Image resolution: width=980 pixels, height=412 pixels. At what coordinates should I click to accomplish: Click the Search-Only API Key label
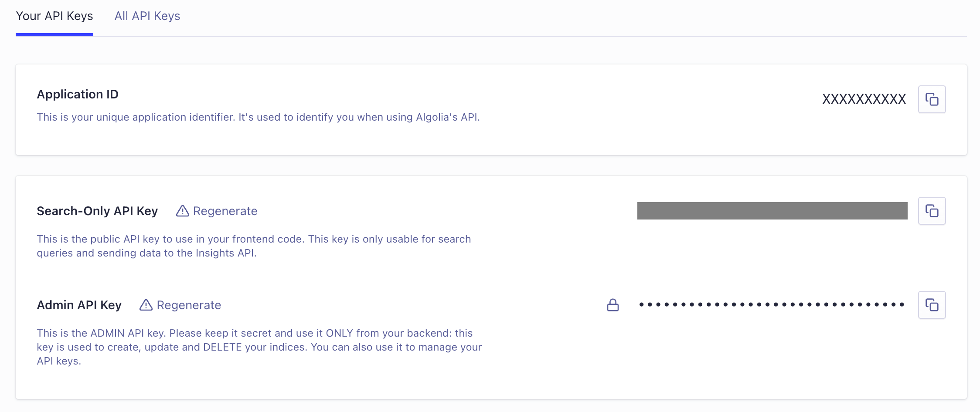coord(97,210)
